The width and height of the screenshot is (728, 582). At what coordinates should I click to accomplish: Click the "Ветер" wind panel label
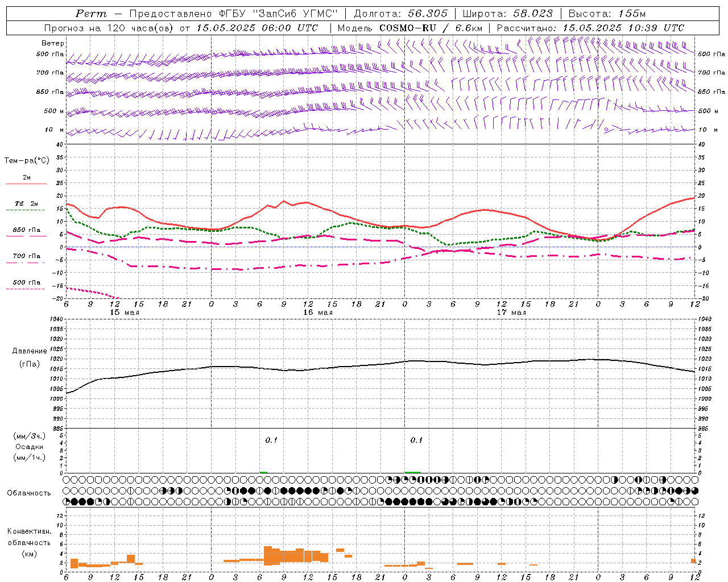pyautogui.click(x=53, y=43)
